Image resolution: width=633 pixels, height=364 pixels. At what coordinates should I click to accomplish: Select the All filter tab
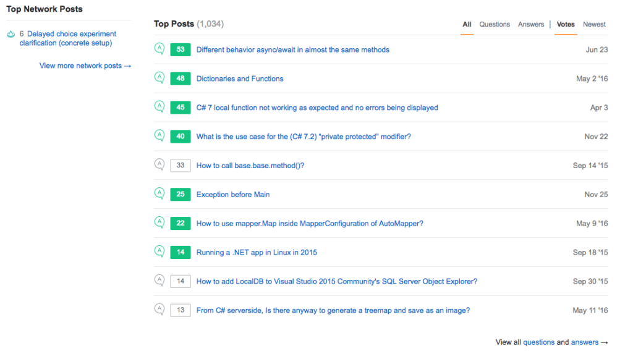point(467,25)
